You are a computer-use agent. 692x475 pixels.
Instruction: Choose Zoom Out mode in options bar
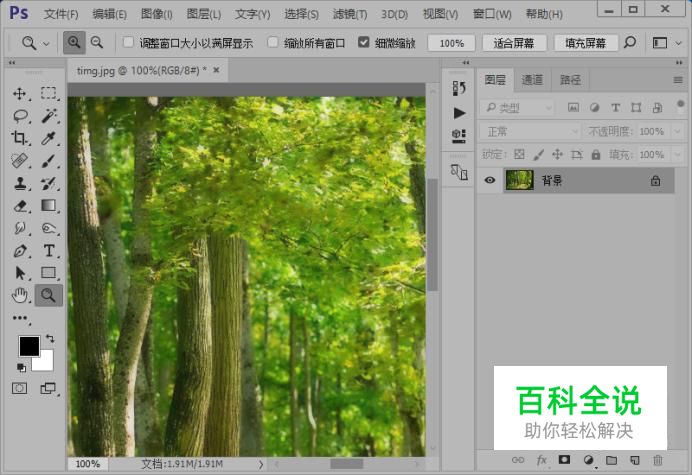[97, 43]
